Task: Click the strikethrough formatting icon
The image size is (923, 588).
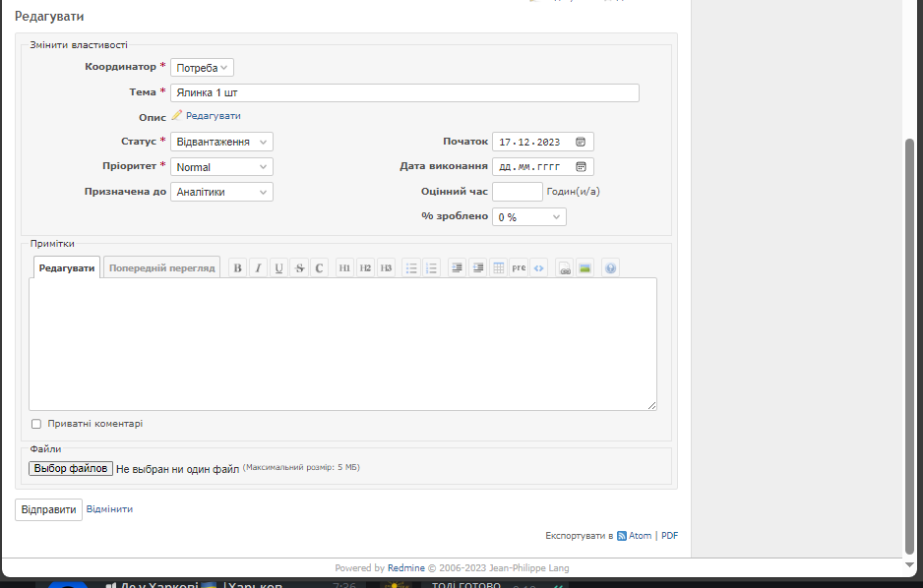Action: click(x=299, y=267)
